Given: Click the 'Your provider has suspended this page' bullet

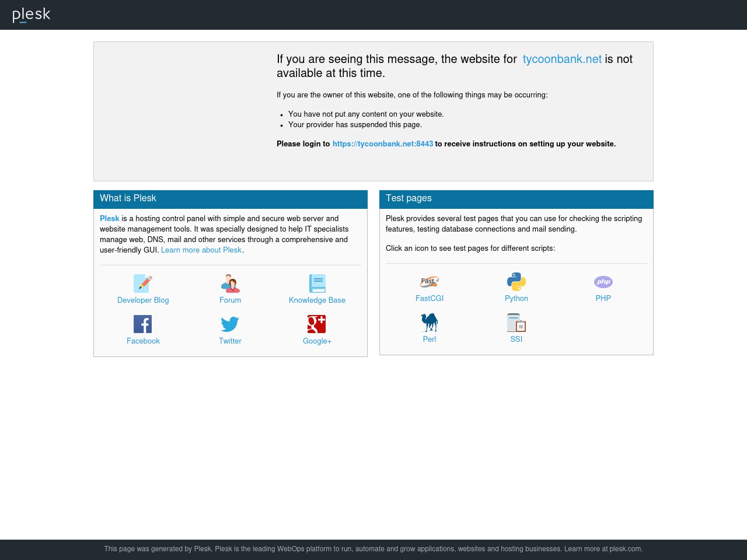Looking at the screenshot, I should [x=355, y=125].
